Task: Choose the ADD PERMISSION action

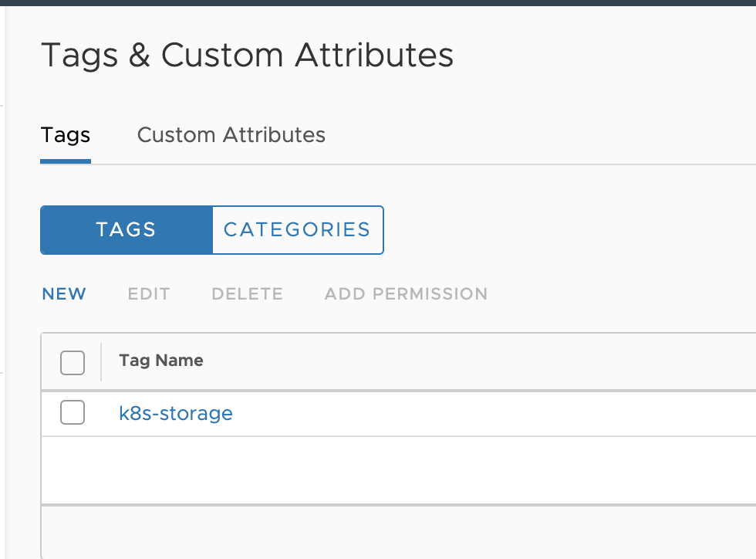Action: point(406,294)
